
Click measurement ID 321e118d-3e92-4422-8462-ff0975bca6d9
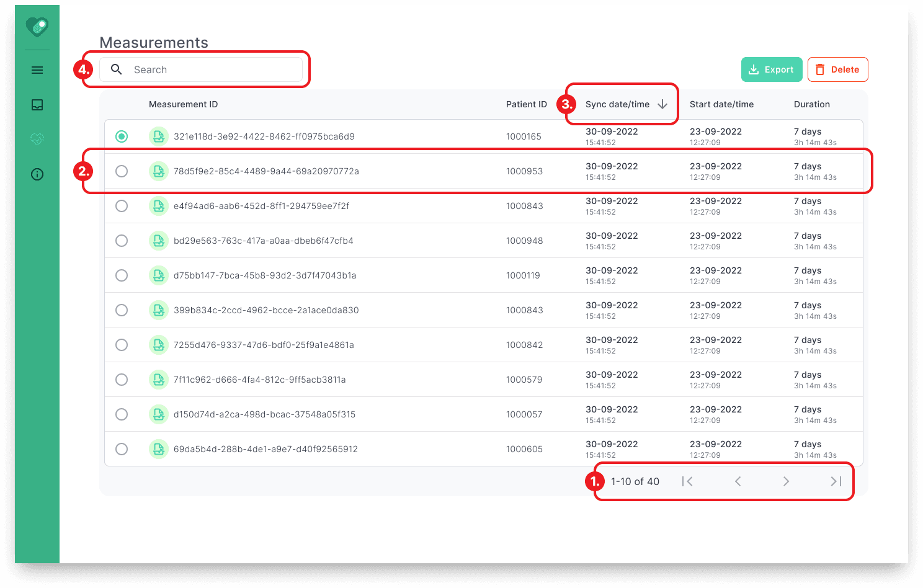pos(264,136)
